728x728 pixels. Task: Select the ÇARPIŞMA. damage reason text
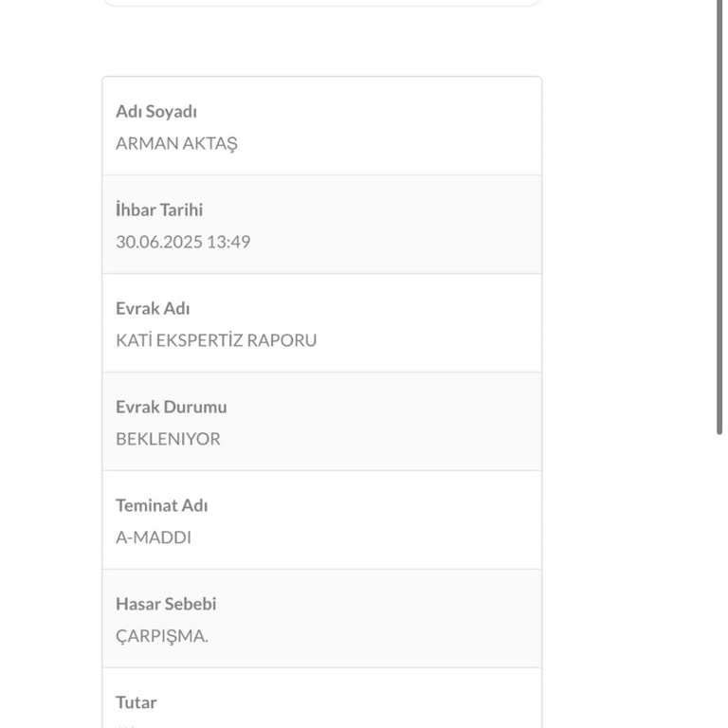tap(162, 636)
